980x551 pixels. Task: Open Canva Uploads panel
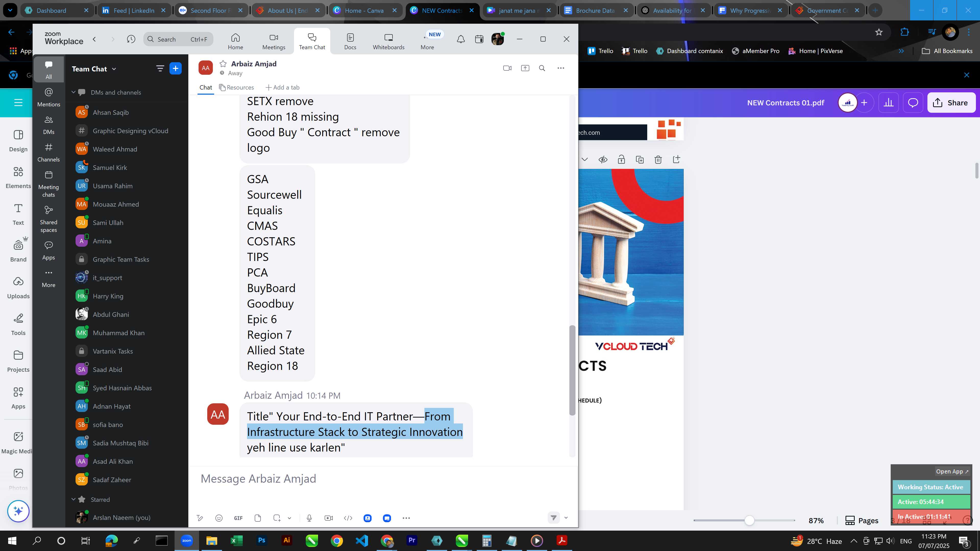[18, 287]
